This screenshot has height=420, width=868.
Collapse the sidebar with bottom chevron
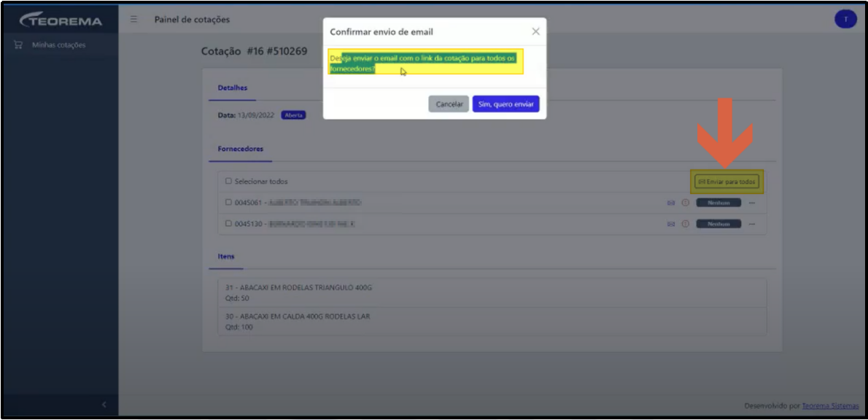click(x=104, y=405)
